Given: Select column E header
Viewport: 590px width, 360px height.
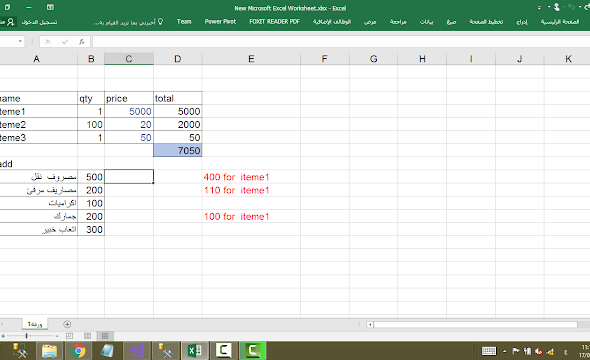Looking at the screenshot, I should 251,59.
